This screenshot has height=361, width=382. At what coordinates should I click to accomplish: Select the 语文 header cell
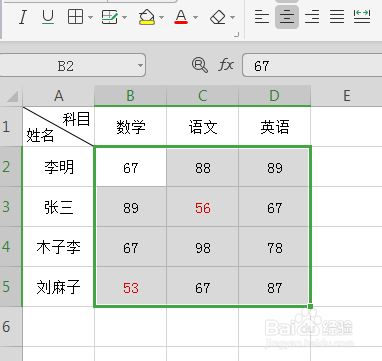[202, 127]
